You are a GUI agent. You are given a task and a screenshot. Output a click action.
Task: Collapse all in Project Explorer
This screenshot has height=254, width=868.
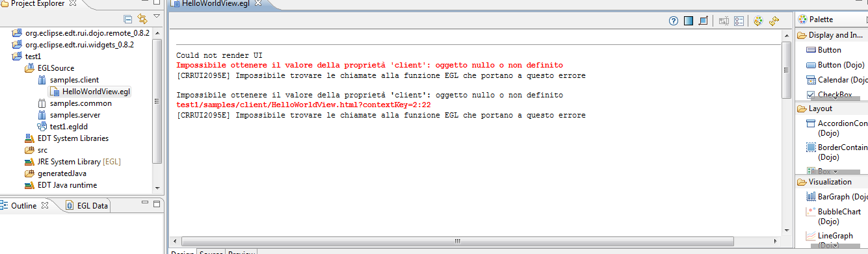tap(128, 19)
